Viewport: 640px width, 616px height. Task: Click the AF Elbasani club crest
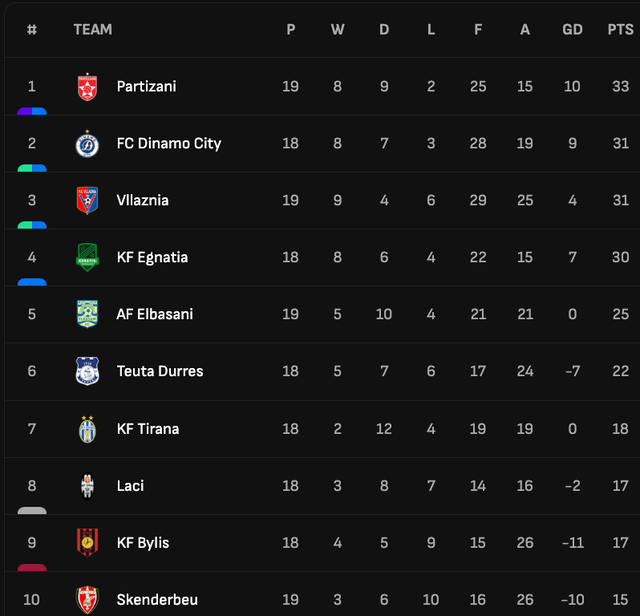click(x=87, y=314)
